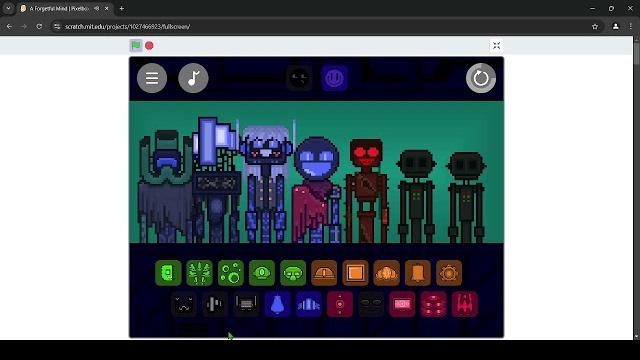The width and height of the screenshot is (640, 360).
Task: Pick the pink screen sound icon
Action: (402, 304)
